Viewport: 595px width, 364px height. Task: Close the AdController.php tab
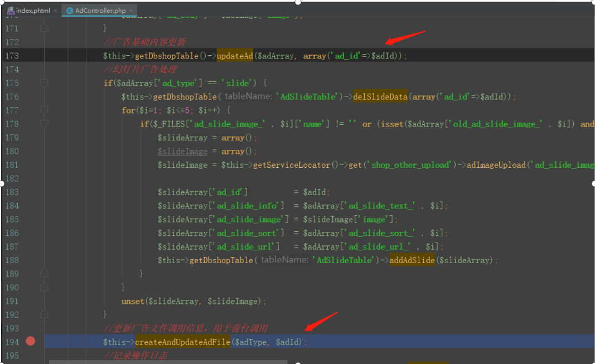click(131, 11)
